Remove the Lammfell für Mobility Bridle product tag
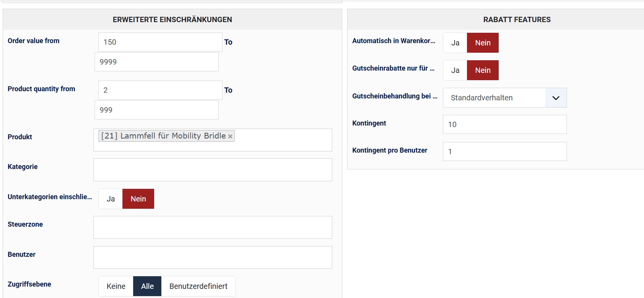The height and width of the screenshot is (298, 644). pos(230,137)
